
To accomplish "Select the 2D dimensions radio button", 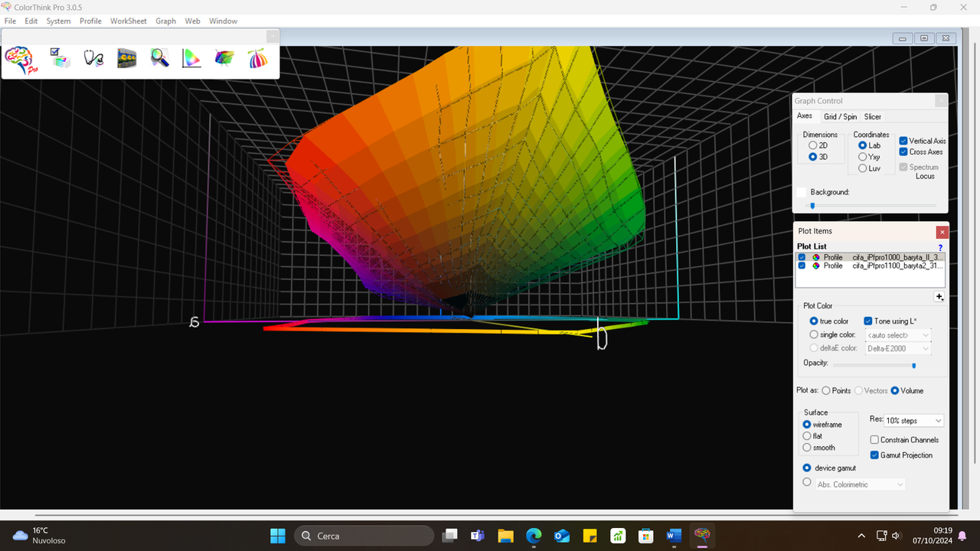I will pos(815,145).
